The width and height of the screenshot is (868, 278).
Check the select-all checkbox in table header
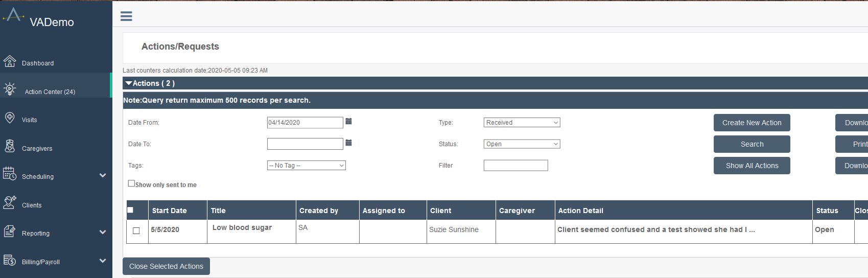click(x=130, y=210)
